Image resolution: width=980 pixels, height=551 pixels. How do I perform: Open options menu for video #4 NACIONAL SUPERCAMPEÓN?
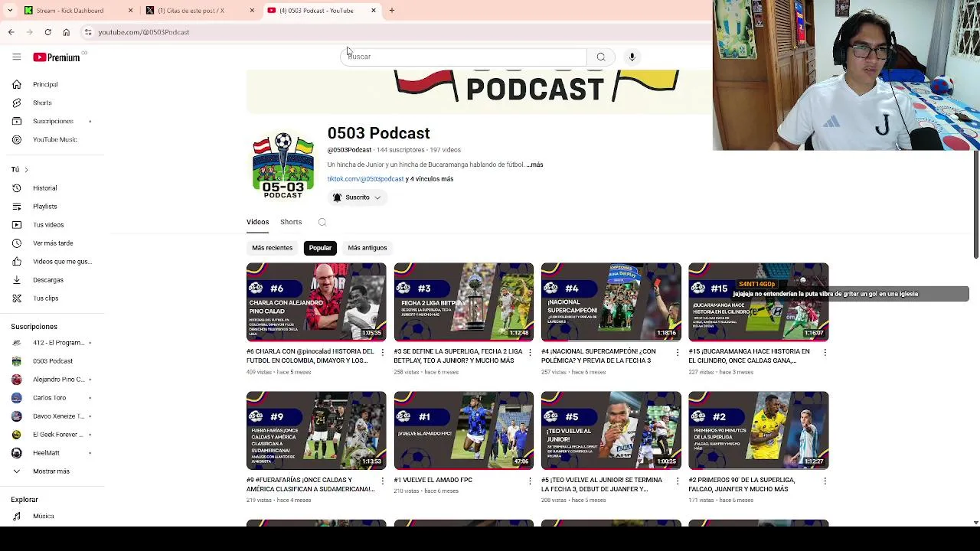click(x=677, y=352)
